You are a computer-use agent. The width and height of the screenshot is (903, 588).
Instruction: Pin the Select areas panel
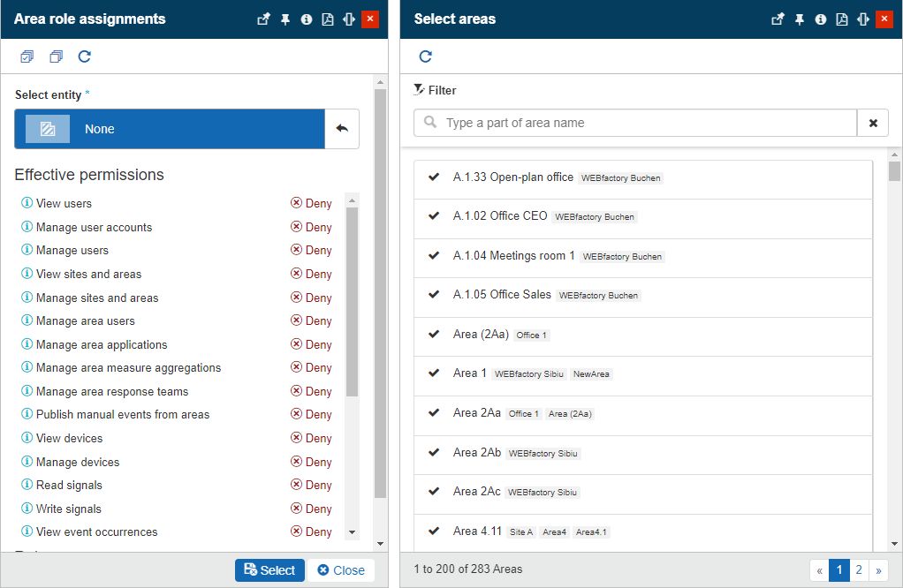[800, 19]
